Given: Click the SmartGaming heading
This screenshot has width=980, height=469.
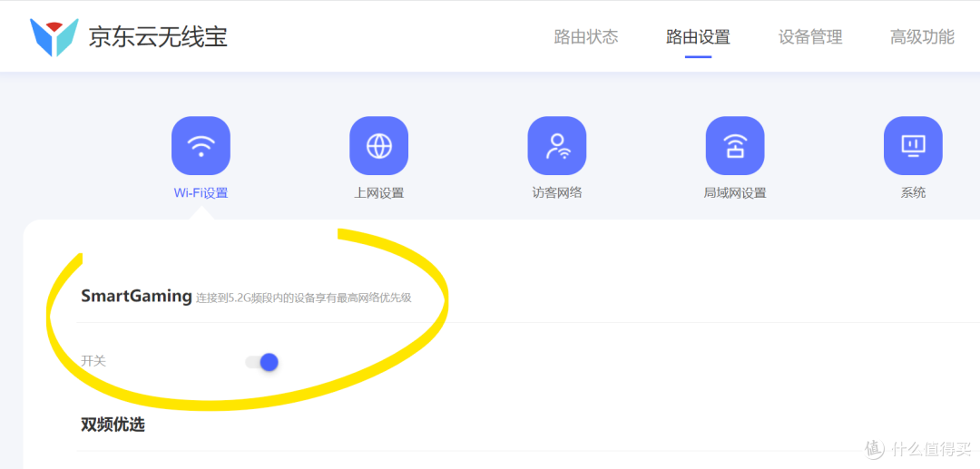Looking at the screenshot, I should pos(136,296).
